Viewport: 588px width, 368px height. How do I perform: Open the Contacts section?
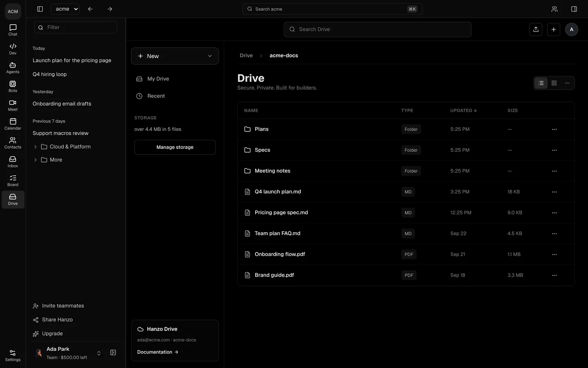[13, 143]
